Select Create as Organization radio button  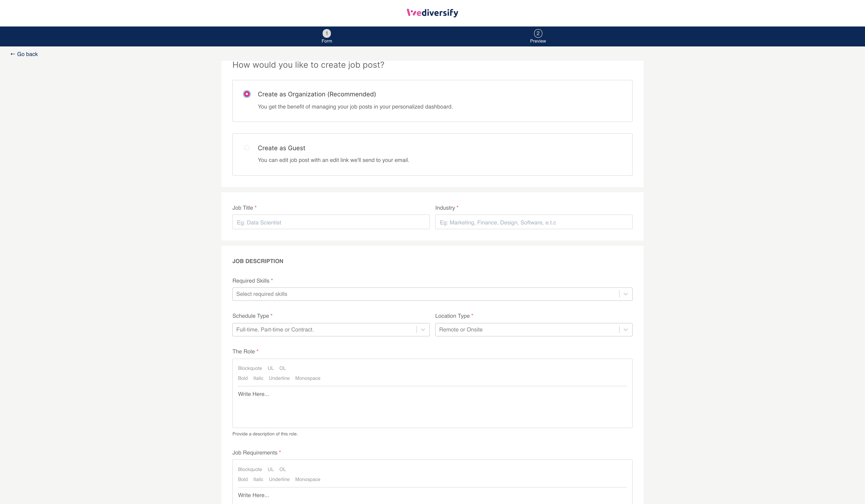pyautogui.click(x=246, y=94)
